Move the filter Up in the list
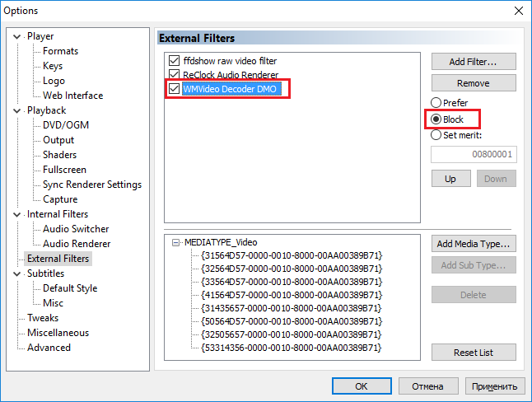The width and height of the screenshot is (532, 402). (450, 179)
